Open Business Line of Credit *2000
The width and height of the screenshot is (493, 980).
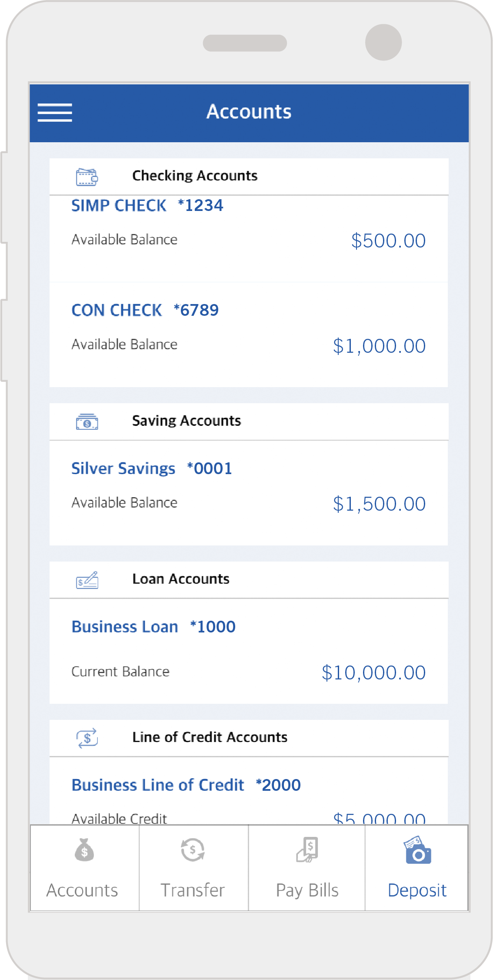tap(186, 785)
